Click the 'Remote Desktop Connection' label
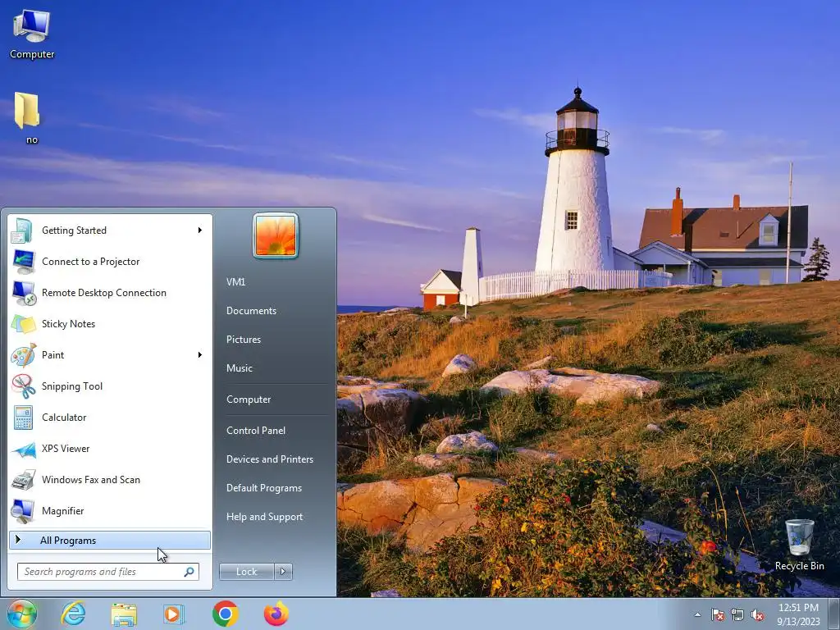 [104, 293]
